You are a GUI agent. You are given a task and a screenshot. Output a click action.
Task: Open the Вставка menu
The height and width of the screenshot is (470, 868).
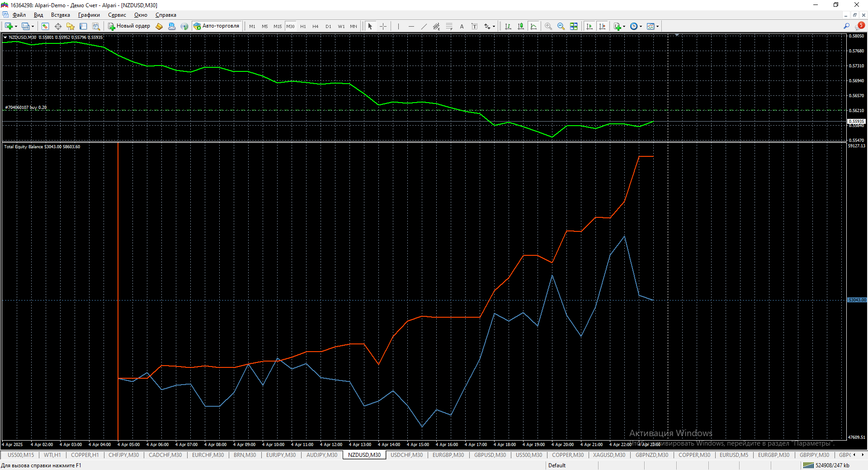click(61, 15)
